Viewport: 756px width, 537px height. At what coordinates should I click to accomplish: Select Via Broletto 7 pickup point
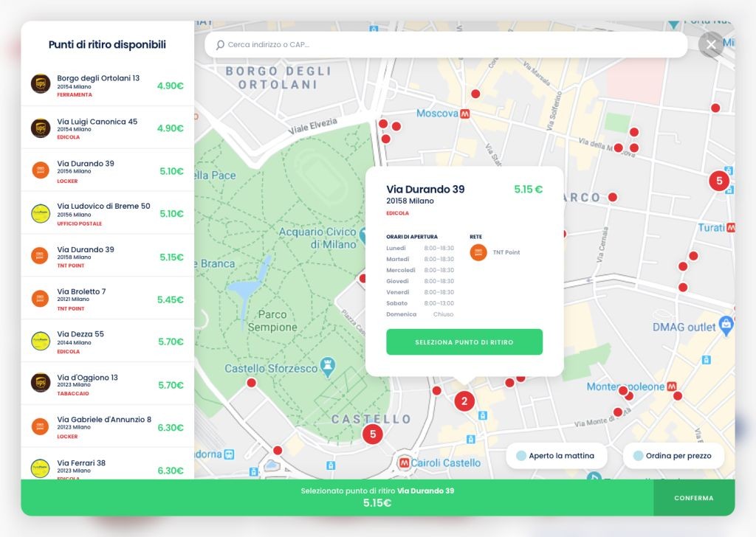pyautogui.click(x=108, y=298)
